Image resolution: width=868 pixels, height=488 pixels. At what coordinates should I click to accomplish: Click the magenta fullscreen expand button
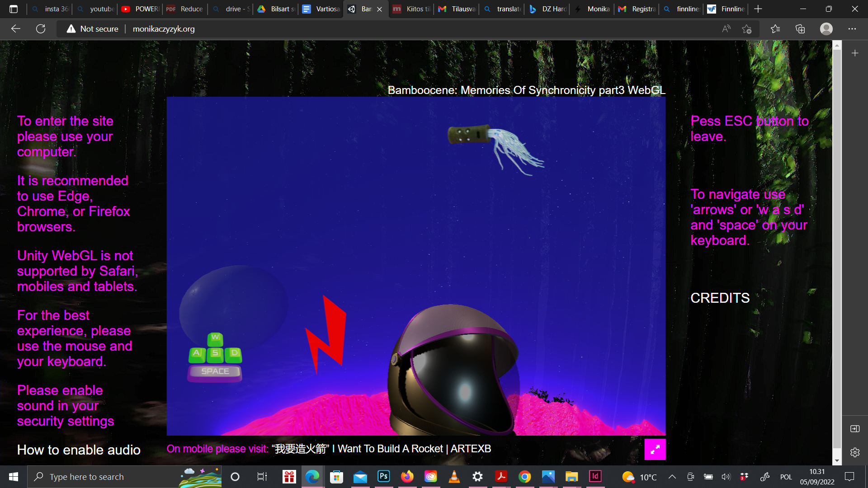[655, 449]
